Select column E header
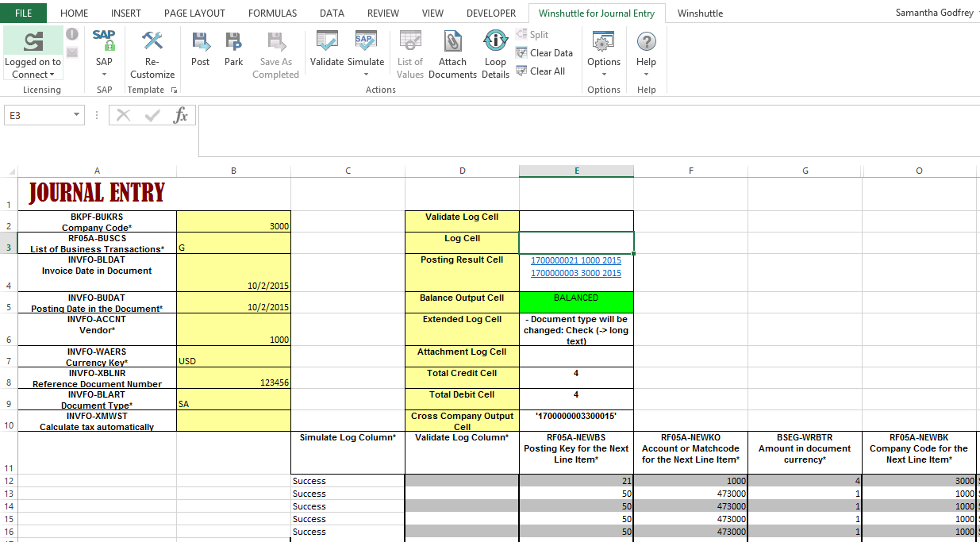This screenshot has height=542, width=980. pyautogui.click(x=576, y=171)
